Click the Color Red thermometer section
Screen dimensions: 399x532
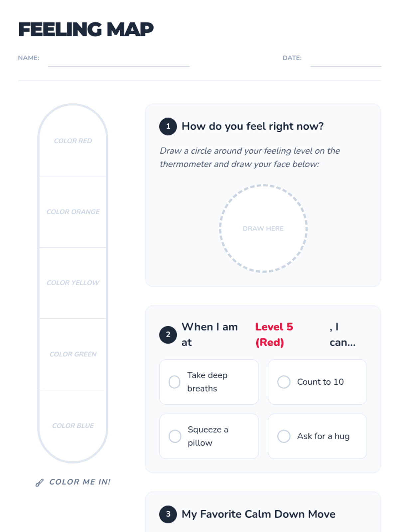coord(73,141)
